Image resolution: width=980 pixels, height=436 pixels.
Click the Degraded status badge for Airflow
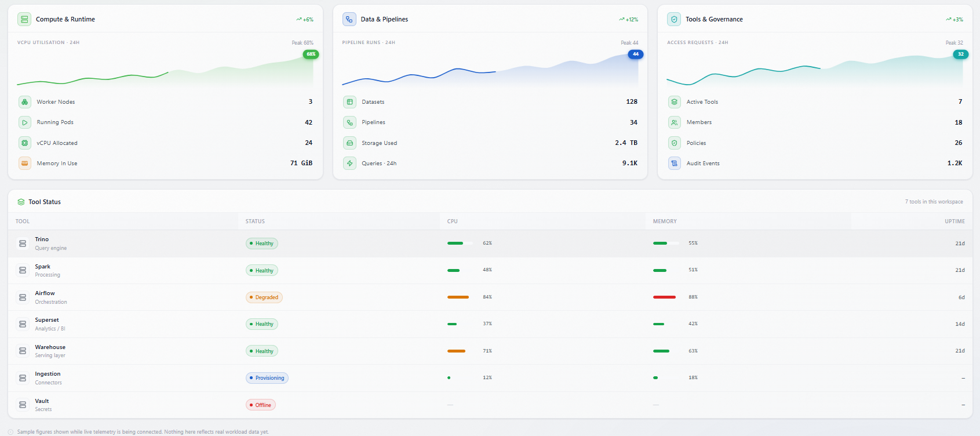[264, 297]
